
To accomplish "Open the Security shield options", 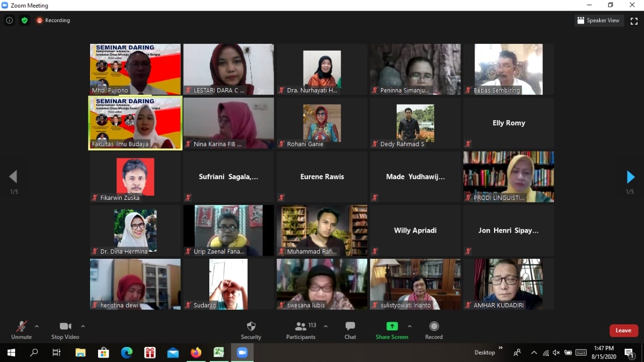I will [251, 330].
